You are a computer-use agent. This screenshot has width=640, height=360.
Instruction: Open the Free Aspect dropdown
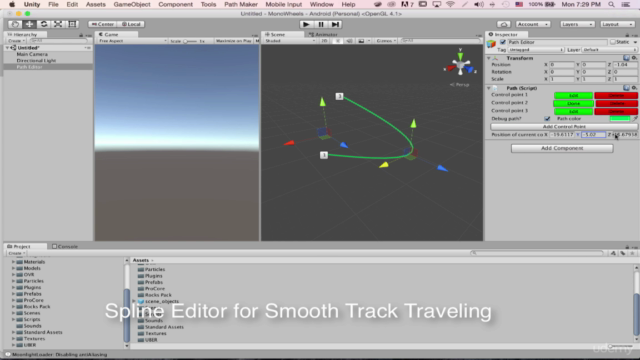point(132,41)
